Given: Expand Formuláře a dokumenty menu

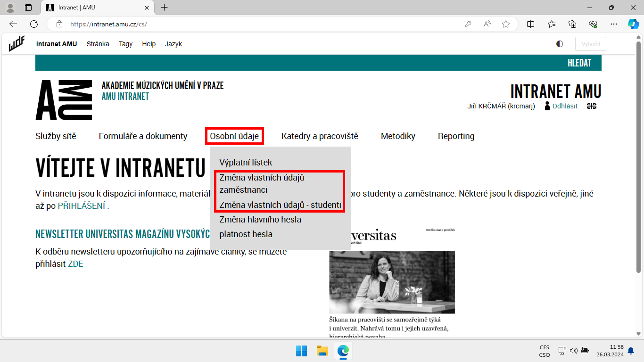Looking at the screenshot, I should pos(143,136).
